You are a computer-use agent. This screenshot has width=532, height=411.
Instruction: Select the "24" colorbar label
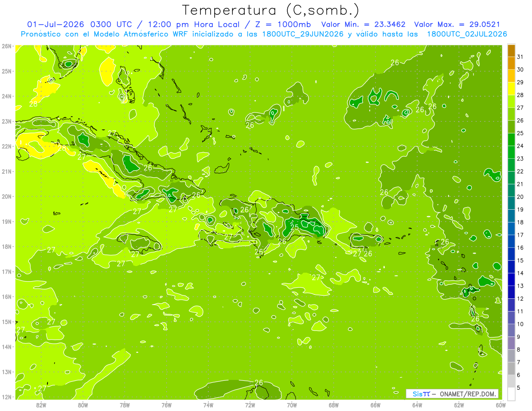pos(520,146)
